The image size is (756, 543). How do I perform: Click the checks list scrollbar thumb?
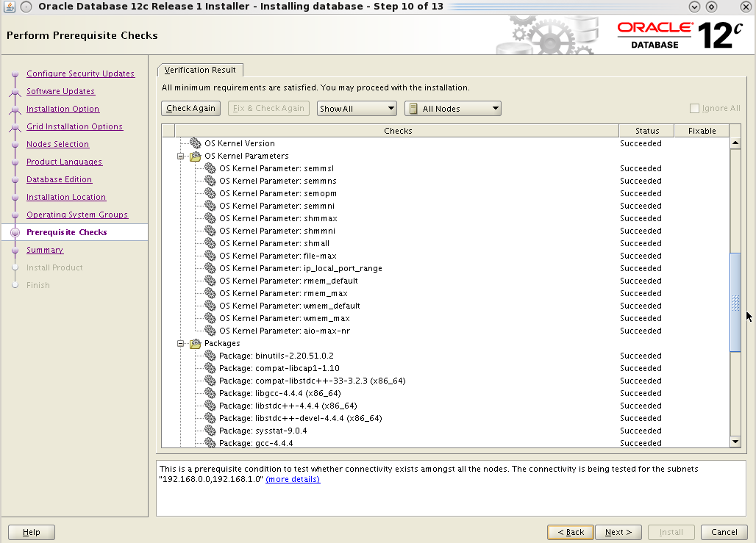click(735, 302)
